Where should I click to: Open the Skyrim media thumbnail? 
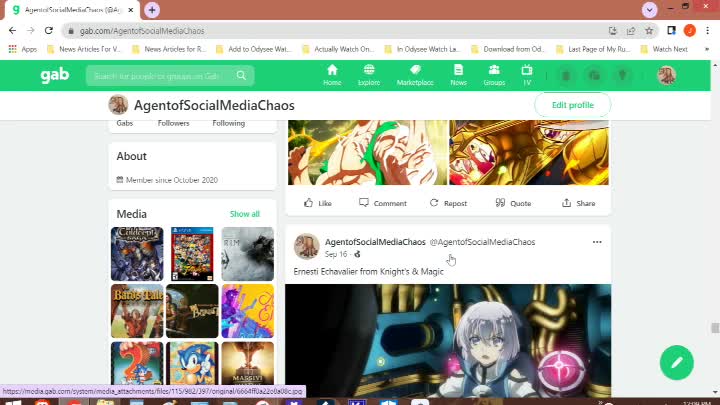[248, 254]
